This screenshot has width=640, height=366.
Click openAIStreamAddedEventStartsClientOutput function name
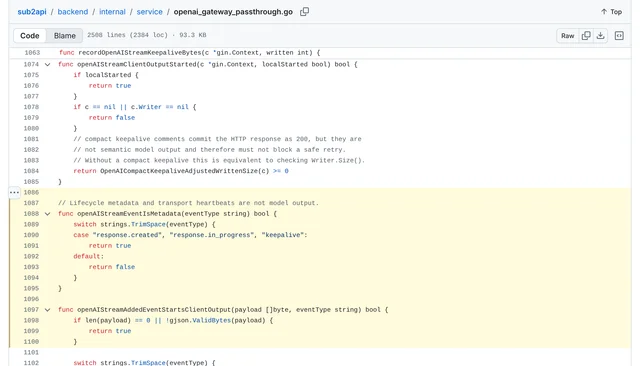coord(154,310)
